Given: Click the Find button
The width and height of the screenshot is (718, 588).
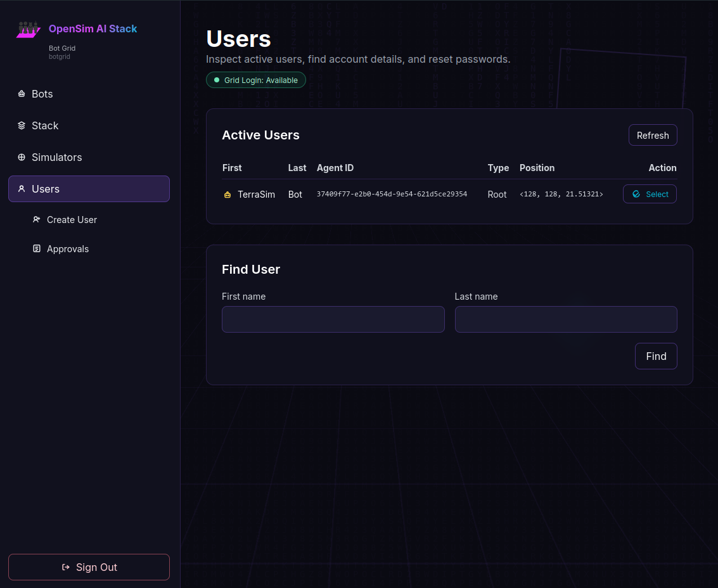Looking at the screenshot, I should pos(656,356).
